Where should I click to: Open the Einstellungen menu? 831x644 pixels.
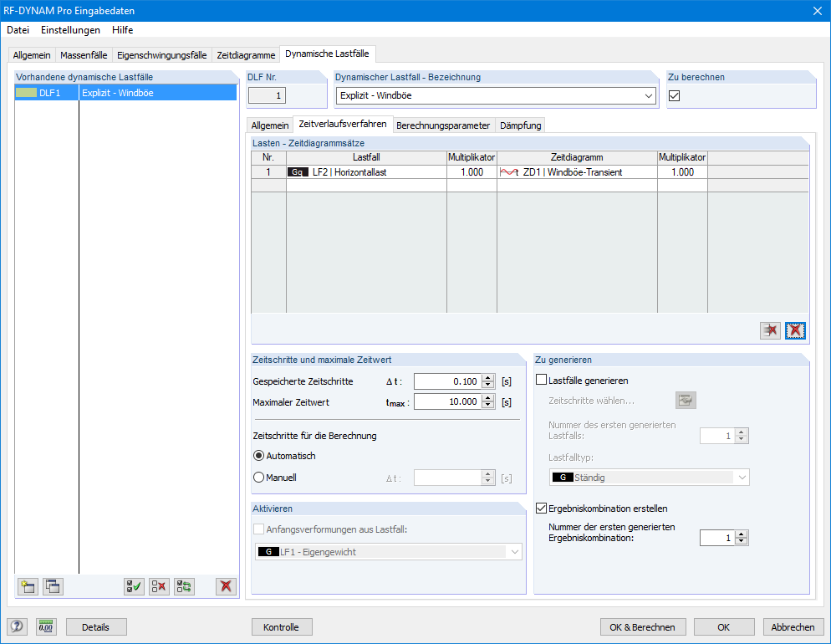[70, 30]
